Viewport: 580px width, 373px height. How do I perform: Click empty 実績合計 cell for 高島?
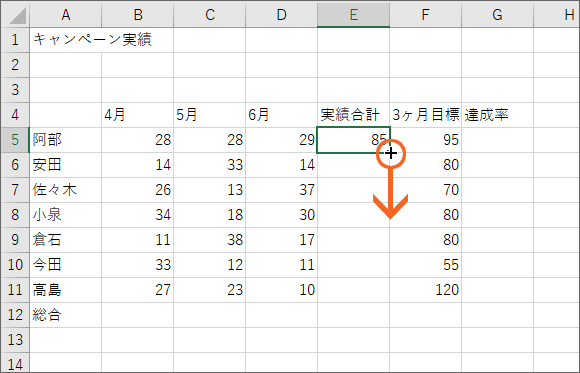point(353,290)
